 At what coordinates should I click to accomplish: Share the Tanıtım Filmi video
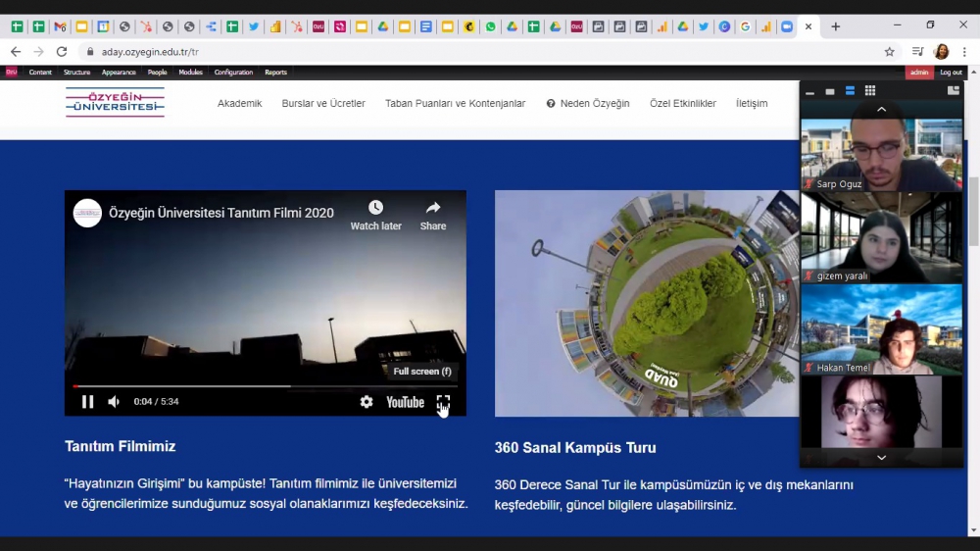point(433,216)
